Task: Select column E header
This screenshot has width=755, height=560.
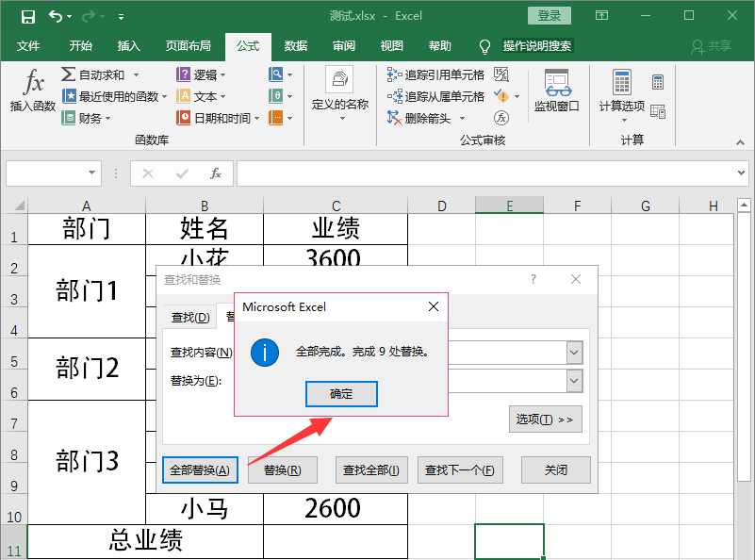Action: pyautogui.click(x=509, y=206)
